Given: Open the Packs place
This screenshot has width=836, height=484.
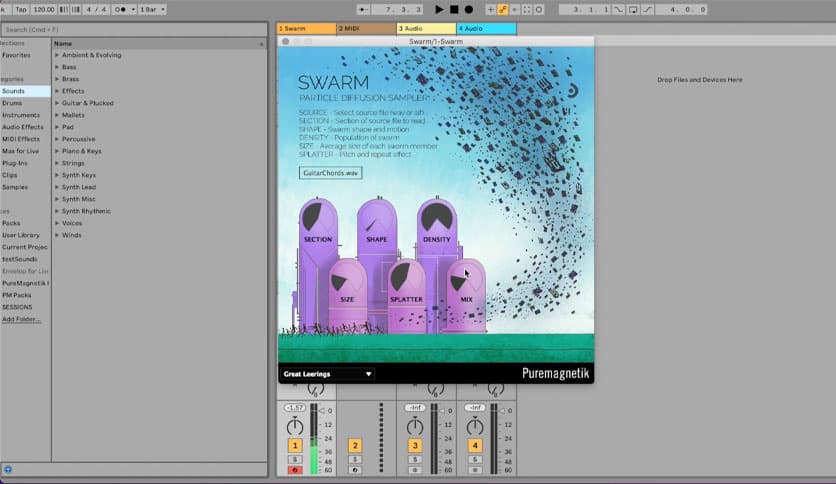Looking at the screenshot, I should click(11, 223).
